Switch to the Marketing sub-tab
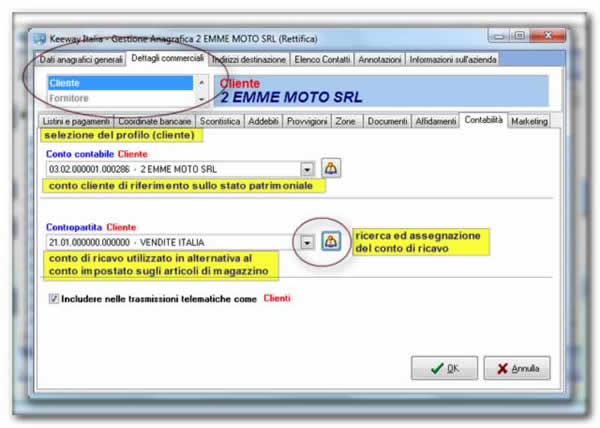 pyautogui.click(x=530, y=121)
